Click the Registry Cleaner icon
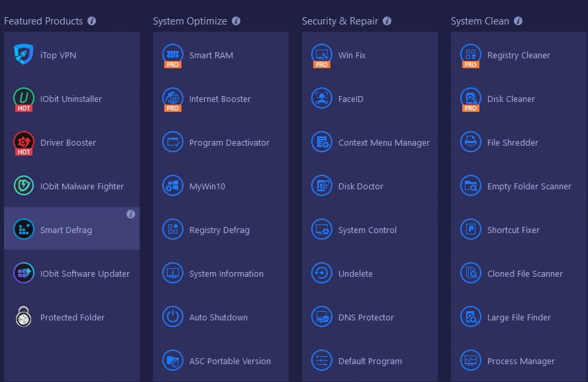Screen dimensions: 588x382 coord(471,55)
